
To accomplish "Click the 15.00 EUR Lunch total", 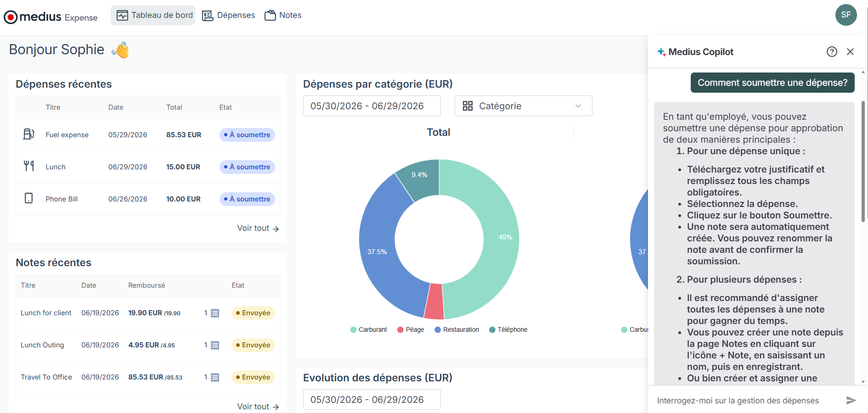I will (x=183, y=167).
